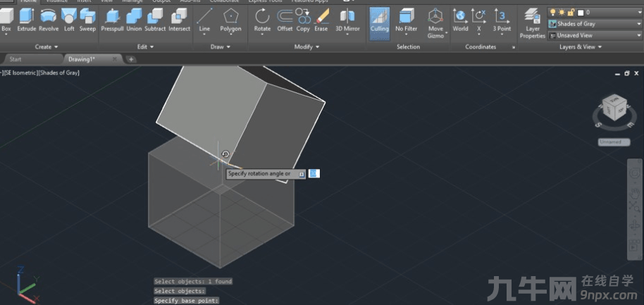The image size is (644, 305).
Task: Click the Intersect solids tool
Action: (180, 20)
